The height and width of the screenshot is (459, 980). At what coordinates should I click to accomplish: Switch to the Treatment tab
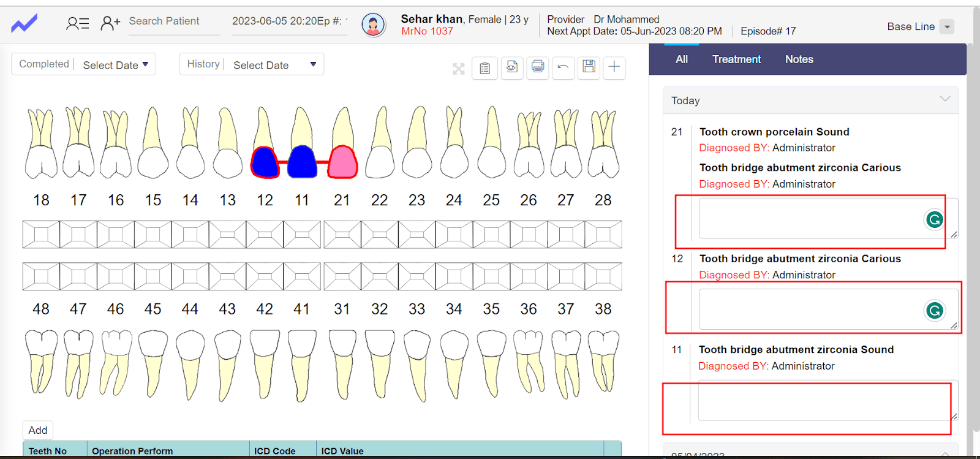point(736,59)
